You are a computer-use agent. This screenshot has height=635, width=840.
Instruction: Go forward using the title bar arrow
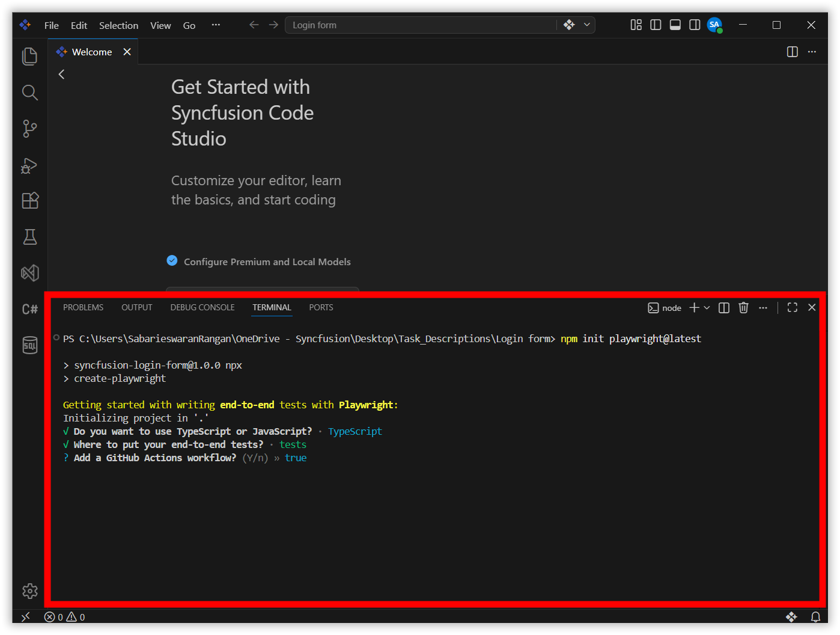coord(273,25)
